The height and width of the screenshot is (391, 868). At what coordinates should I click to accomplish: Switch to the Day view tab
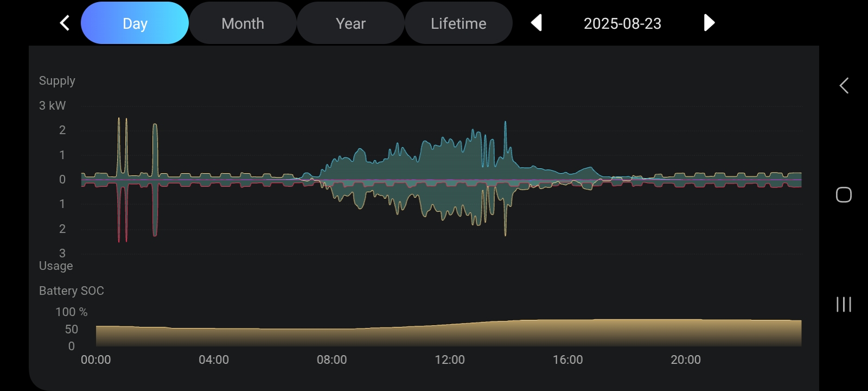coord(135,23)
